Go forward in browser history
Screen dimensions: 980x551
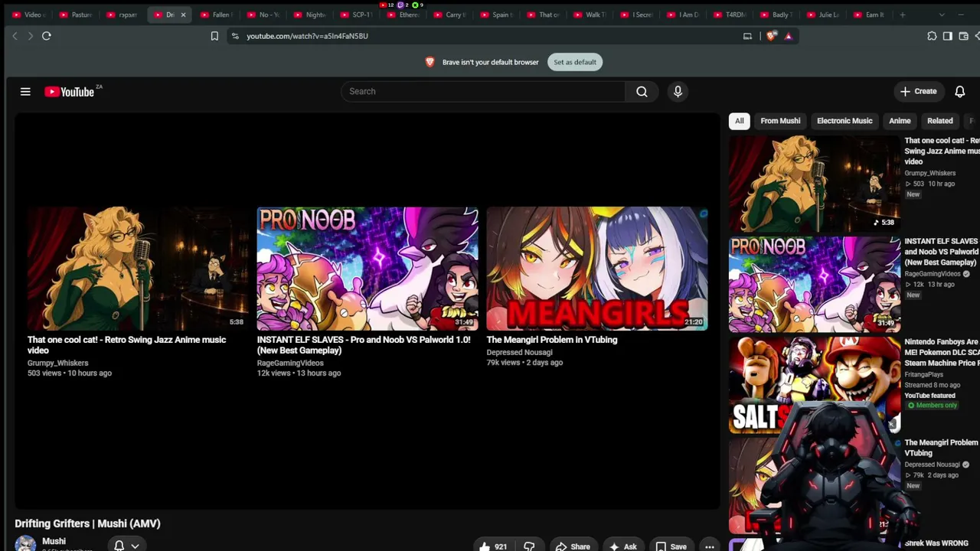pos(31,36)
